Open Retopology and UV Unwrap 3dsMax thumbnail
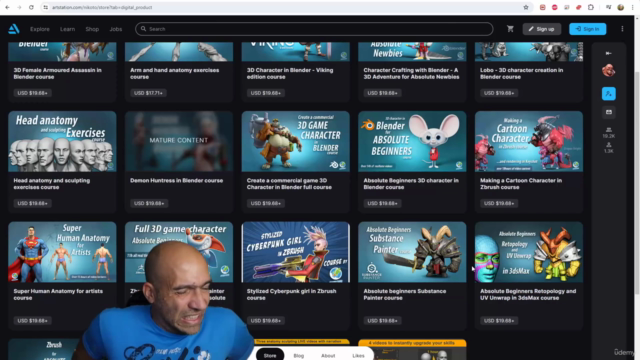 tap(529, 252)
